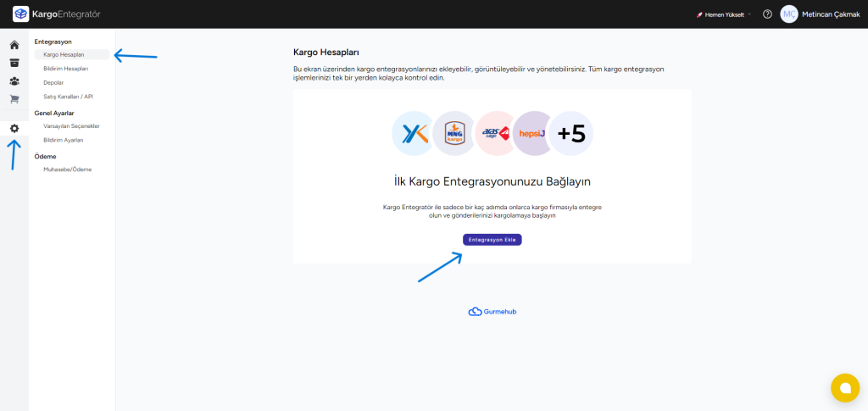
Task: Open the yellow chat bubble widget
Action: (x=844, y=387)
